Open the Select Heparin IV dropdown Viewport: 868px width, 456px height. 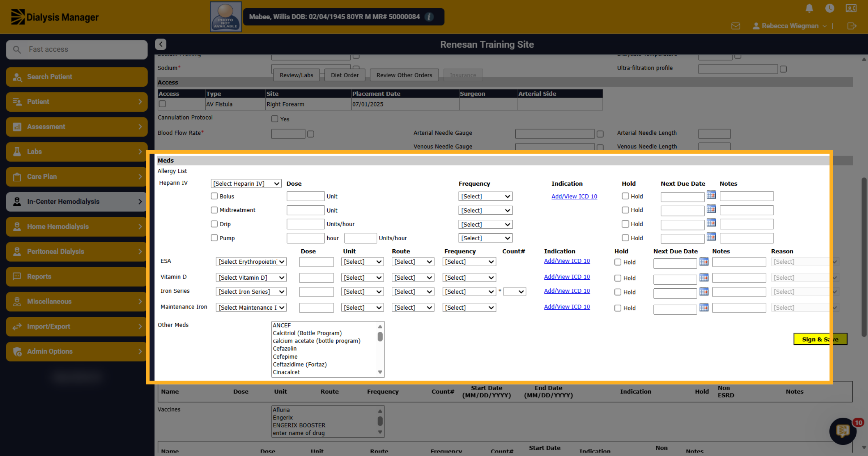click(246, 184)
